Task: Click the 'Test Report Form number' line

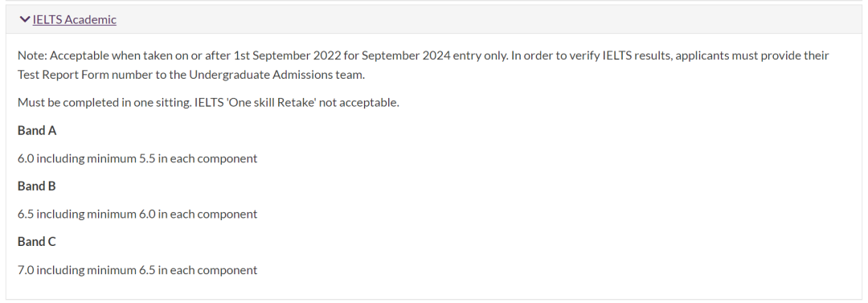Action: (191, 75)
